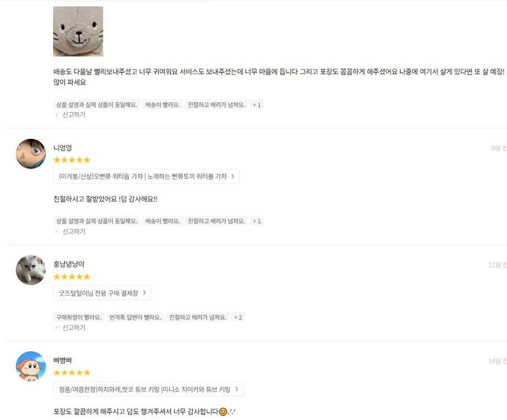Image resolution: width=507 pixels, height=420 pixels.
Task: Click 흥낭녕낭이's cat profile picture
Action: [x=30, y=270]
